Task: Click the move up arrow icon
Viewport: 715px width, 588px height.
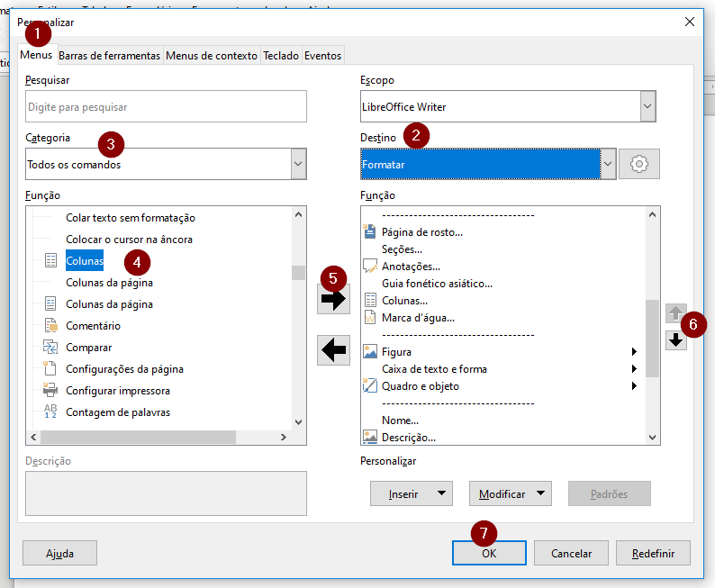Action: pyautogui.click(x=675, y=313)
